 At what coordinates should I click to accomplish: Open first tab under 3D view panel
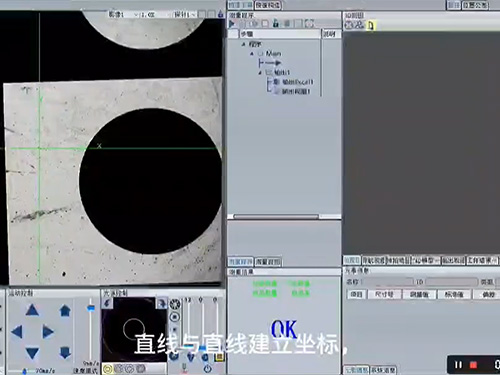(352, 260)
